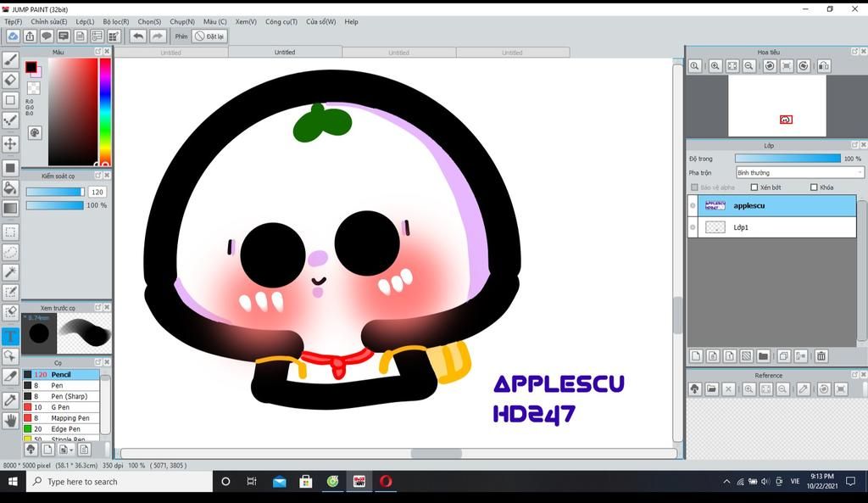
Task: Open the Pha trộn blend mode dropdown
Action: pos(799,173)
